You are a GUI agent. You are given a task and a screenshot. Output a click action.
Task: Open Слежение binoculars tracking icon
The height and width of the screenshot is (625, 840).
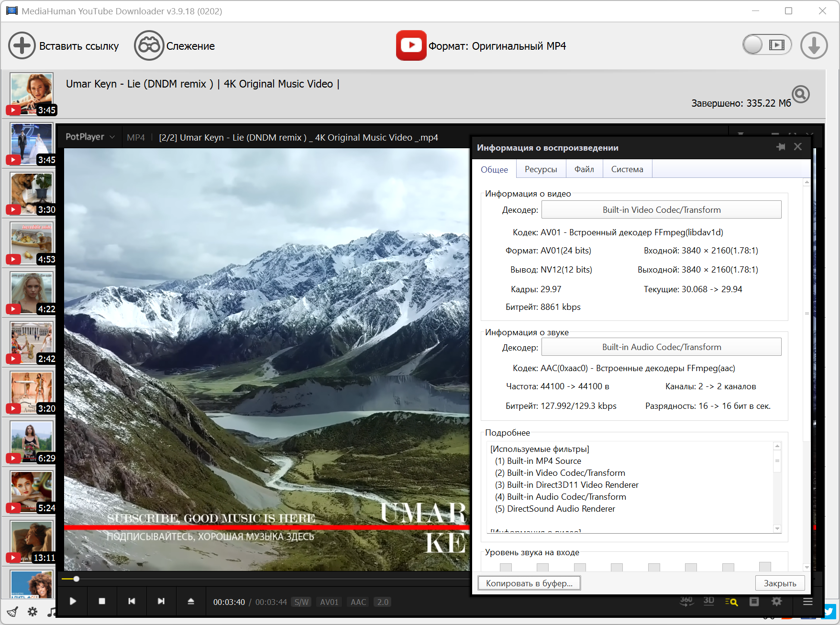[149, 46]
